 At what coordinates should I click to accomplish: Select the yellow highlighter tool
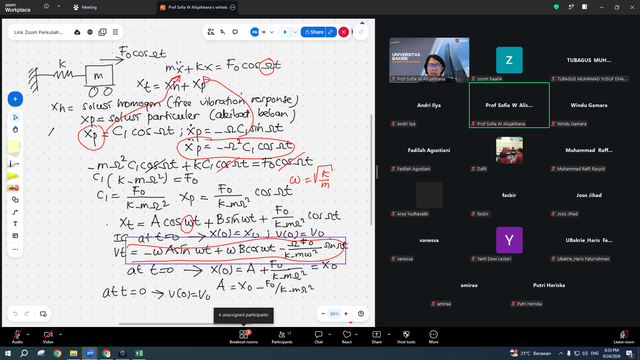13,176
